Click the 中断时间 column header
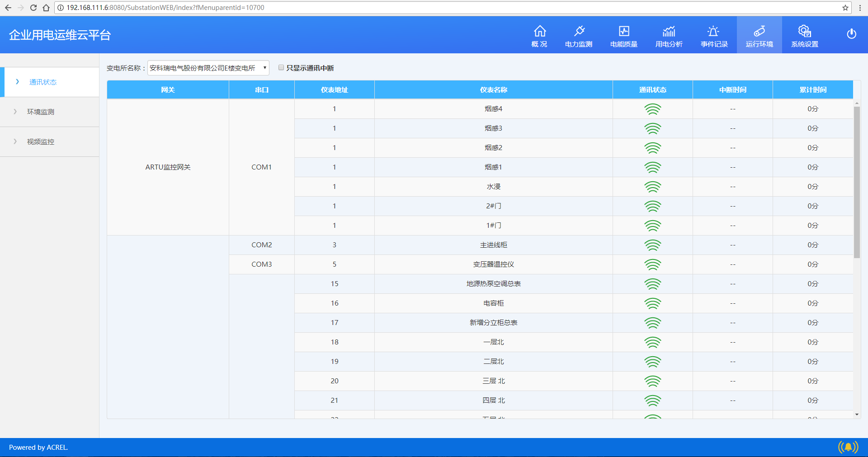 733,90
